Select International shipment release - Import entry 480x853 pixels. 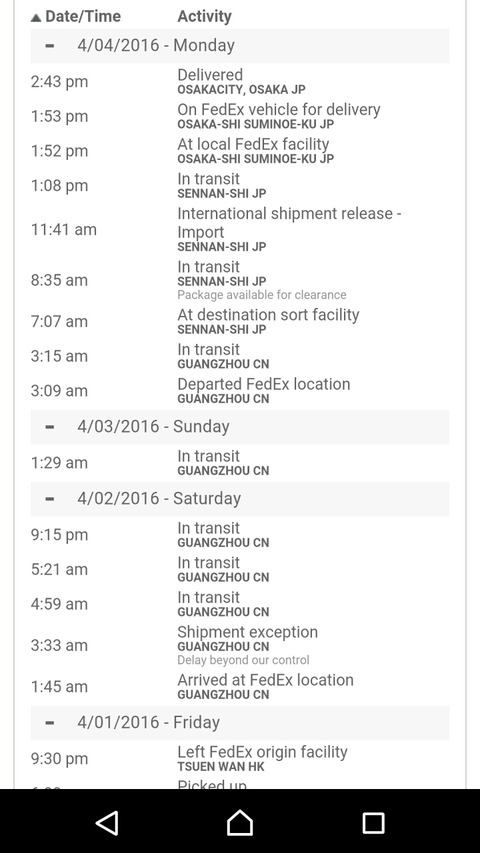pos(239,230)
